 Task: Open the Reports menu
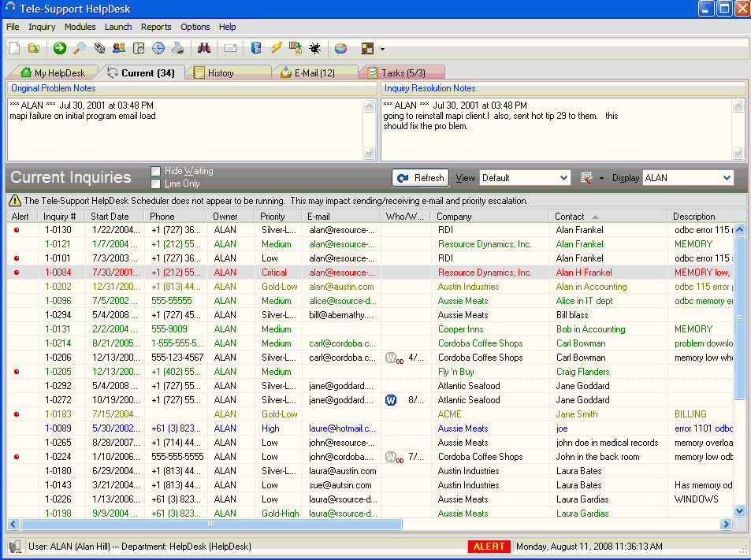click(x=156, y=27)
